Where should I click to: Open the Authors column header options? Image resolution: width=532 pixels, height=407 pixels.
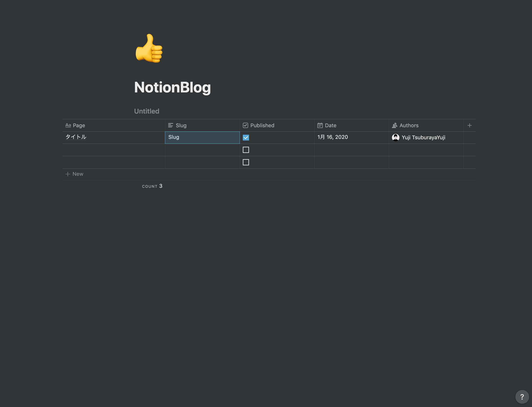click(426, 126)
